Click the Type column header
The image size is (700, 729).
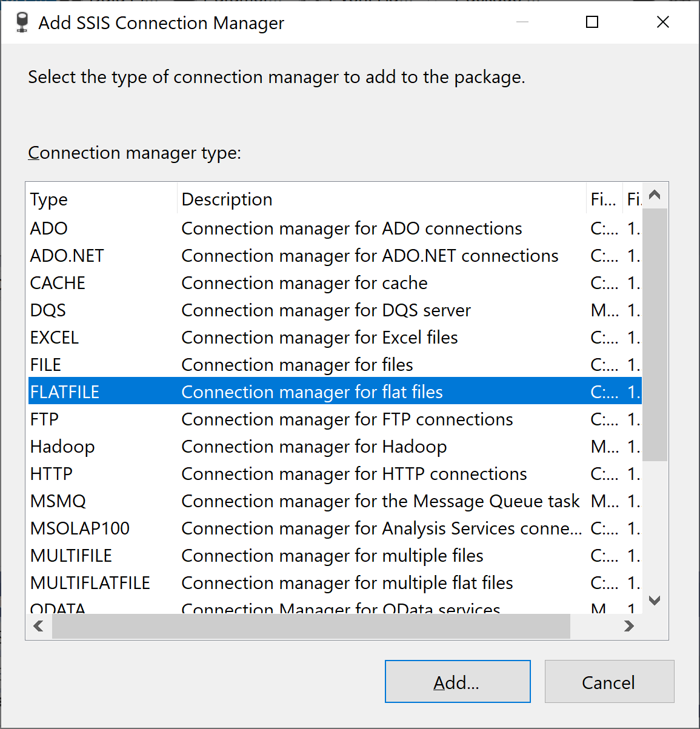[48, 199]
